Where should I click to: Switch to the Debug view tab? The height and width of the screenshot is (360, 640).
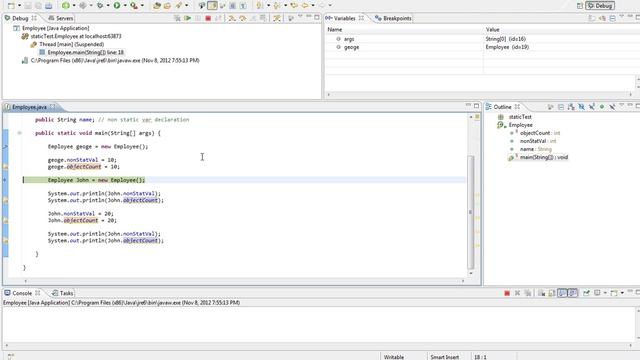click(x=20, y=18)
